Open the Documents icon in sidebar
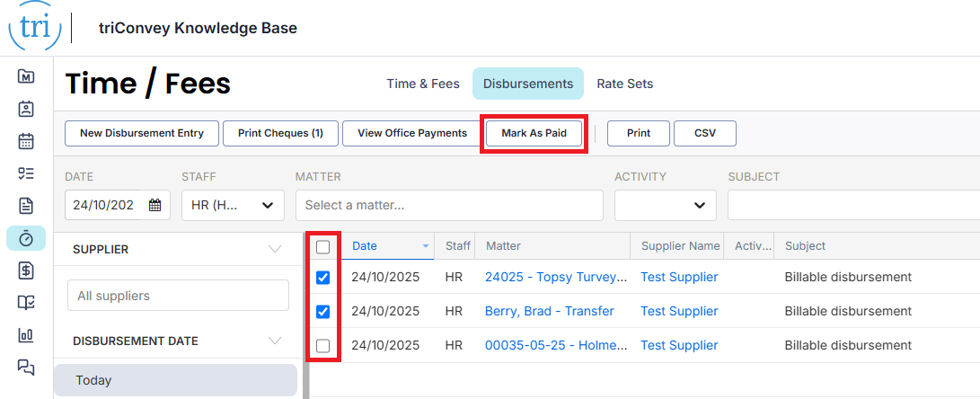This screenshot has width=980, height=399. pyautogui.click(x=26, y=205)
